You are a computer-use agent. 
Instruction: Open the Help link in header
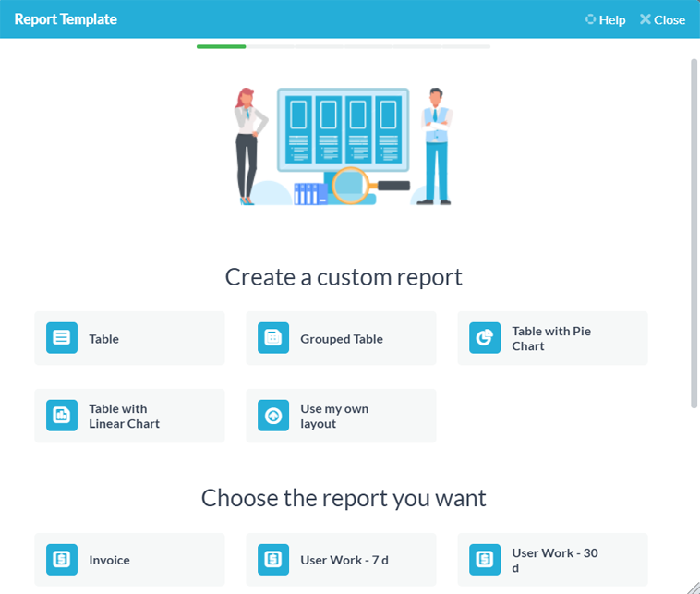click(611, 19)
